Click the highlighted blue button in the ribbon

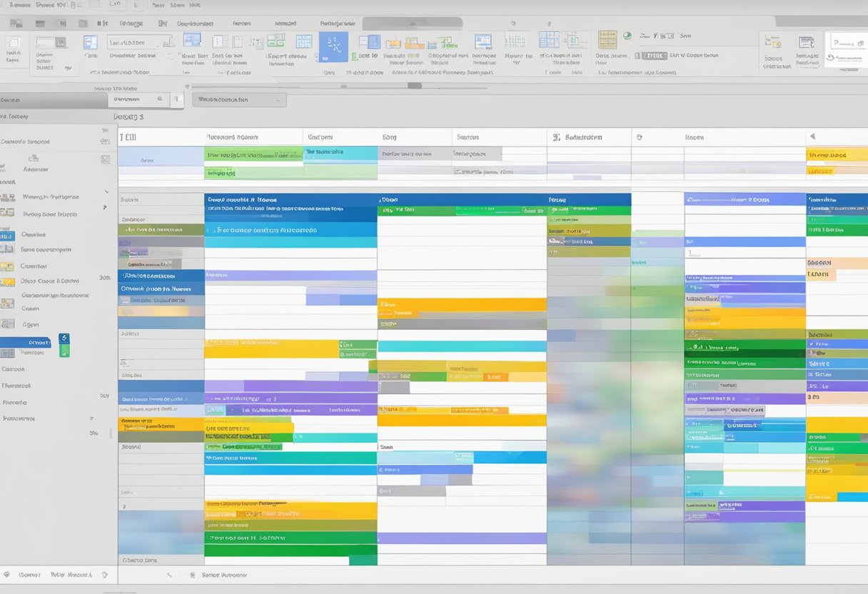click(x=333, y=46)
